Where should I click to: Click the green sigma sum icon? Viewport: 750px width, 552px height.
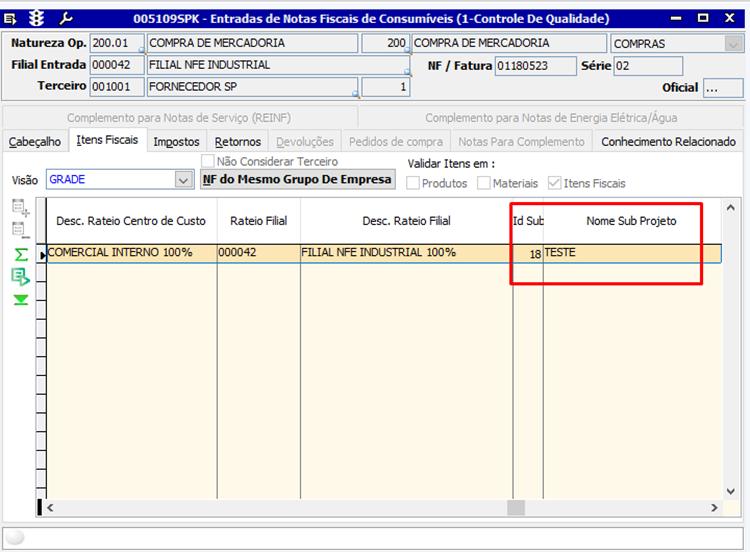(21, 254)
